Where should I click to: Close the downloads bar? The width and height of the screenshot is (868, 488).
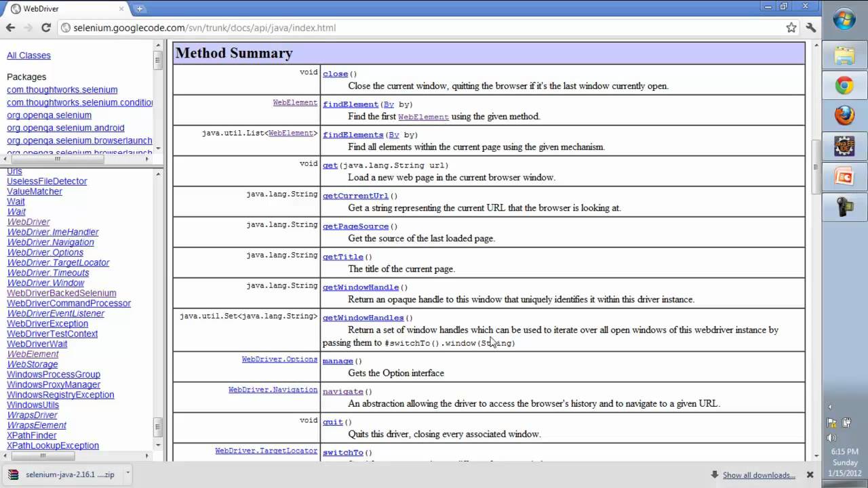[810, 475]
